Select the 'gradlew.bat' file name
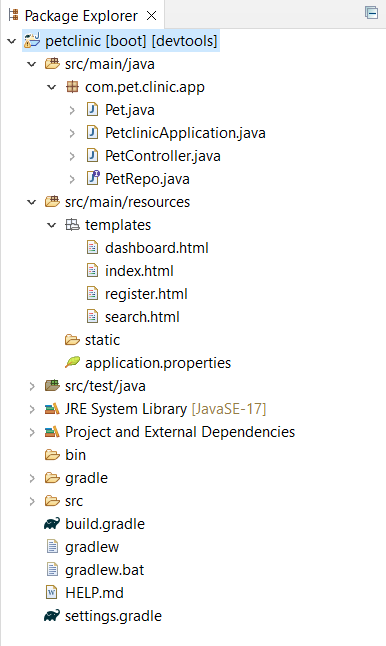 [x=105, y=570]
